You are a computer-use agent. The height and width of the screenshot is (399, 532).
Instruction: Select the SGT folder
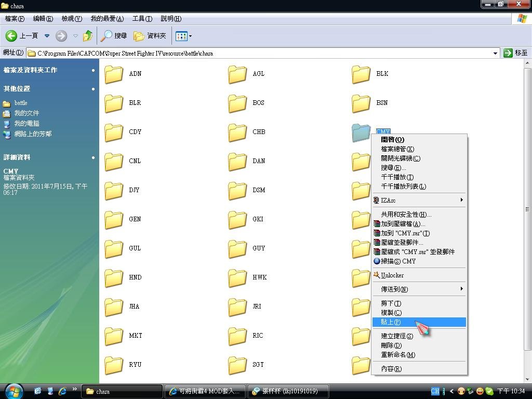237,365
